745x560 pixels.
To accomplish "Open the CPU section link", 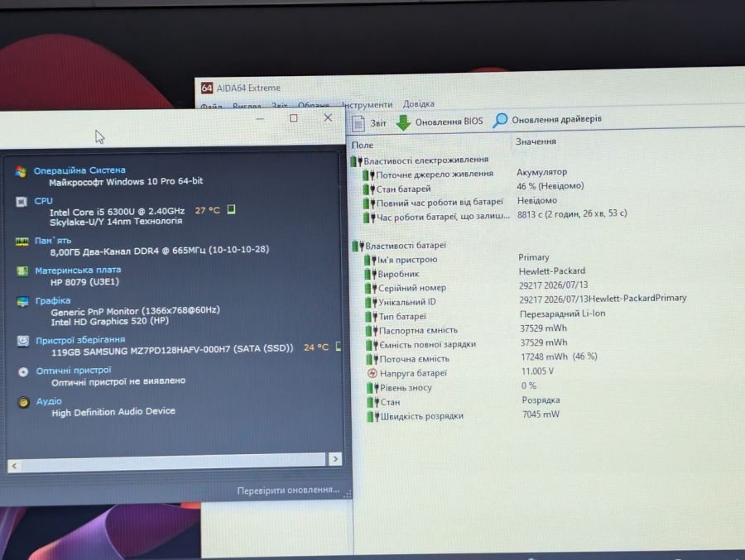I will pyautogui.click(x=43, y=201).
